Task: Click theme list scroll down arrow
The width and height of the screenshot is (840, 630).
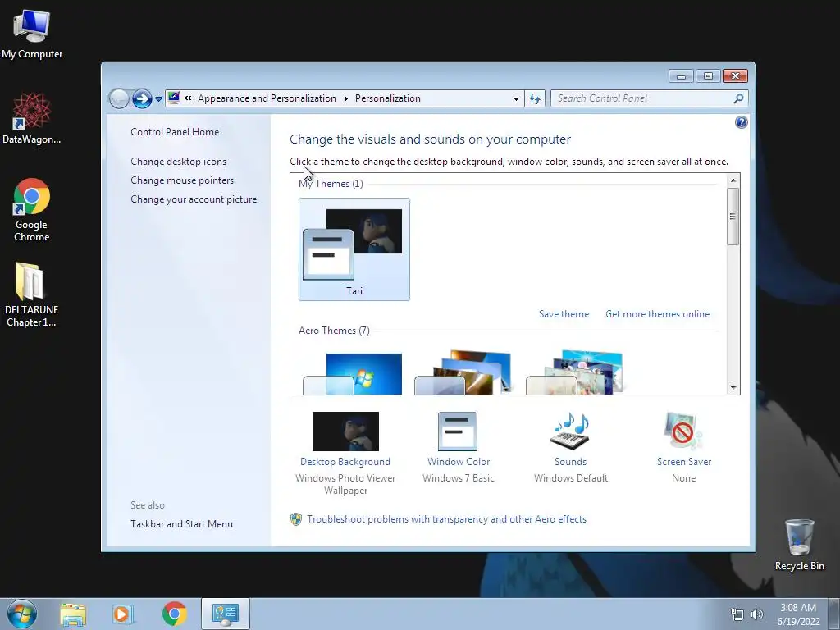Action: [x=733, y=388]
